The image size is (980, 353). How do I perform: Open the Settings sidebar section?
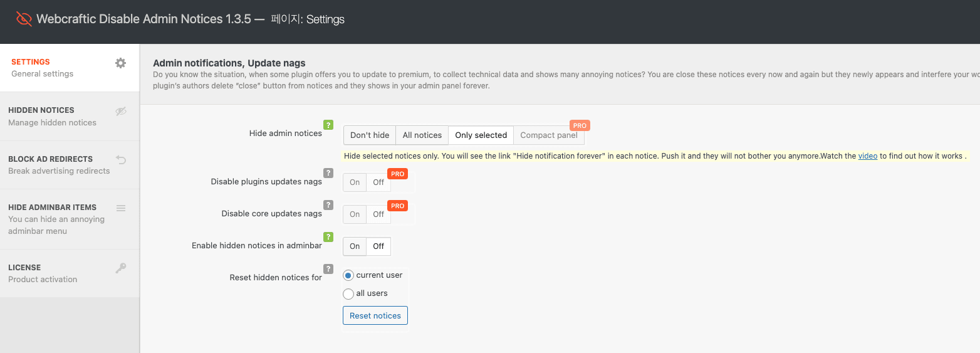click(x=70, y=68)
